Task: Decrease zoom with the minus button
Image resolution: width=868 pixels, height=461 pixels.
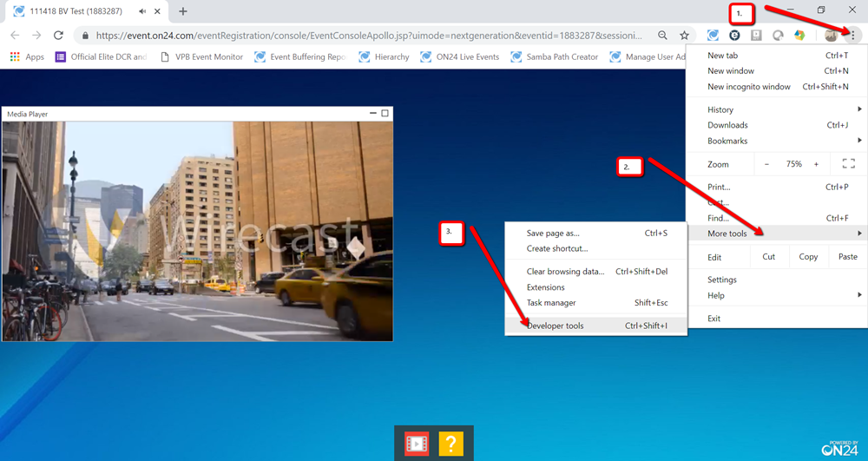Action: [766, 164]
